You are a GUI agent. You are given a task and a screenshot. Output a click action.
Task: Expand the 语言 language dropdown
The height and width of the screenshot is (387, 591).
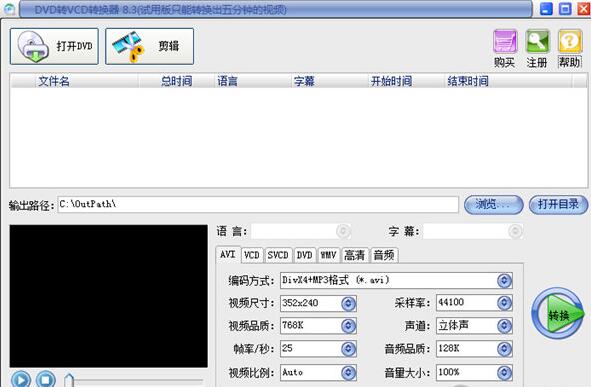[x=343, y=231]
